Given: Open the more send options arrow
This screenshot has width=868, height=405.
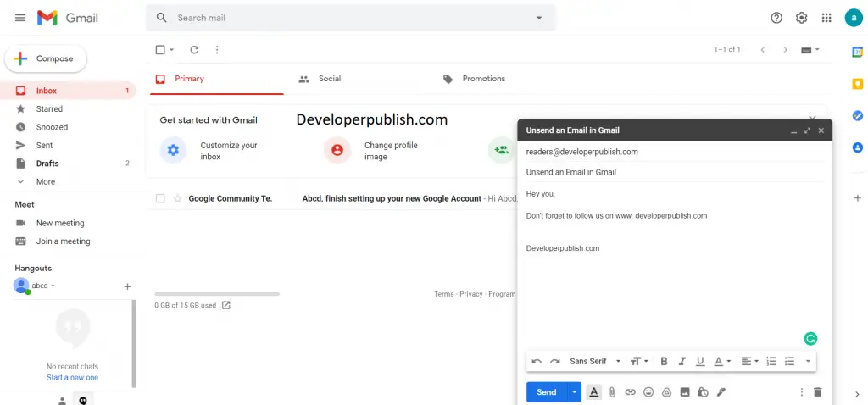Looking at the screenshot, I should [x=574, y=392].
